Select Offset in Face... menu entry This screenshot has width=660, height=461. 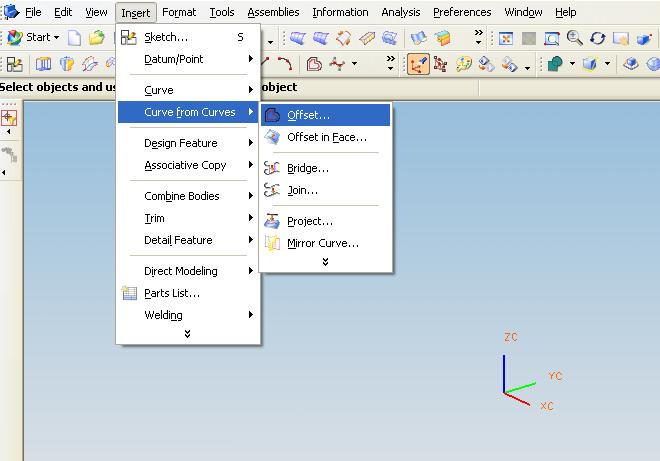[325, 137]
